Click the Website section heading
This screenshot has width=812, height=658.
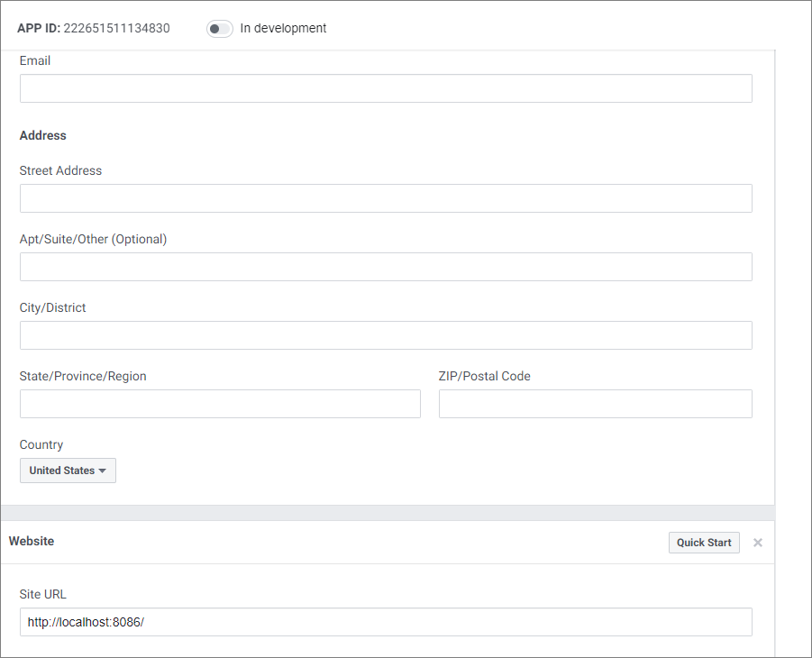32,542
